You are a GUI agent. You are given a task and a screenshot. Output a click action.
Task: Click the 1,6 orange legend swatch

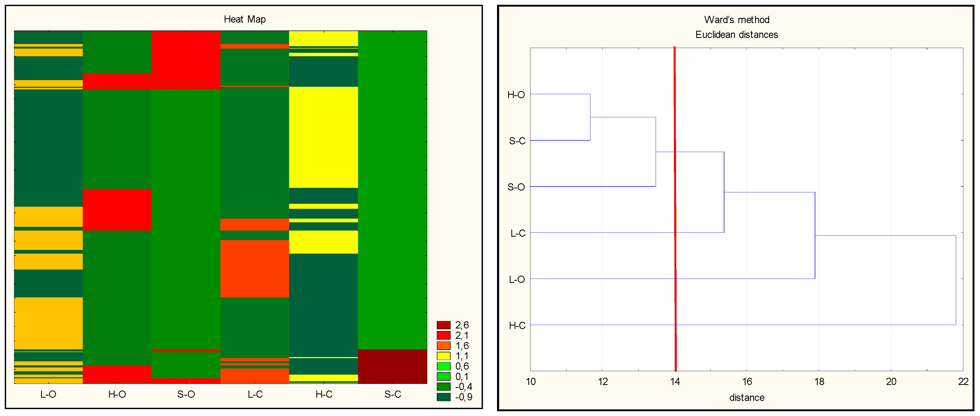444,346
